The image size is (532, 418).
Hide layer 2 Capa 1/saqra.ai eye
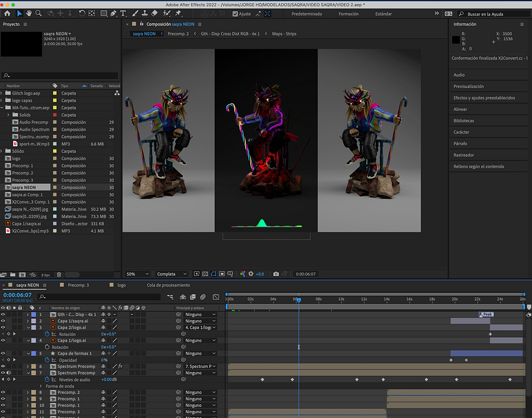(3, 321)
